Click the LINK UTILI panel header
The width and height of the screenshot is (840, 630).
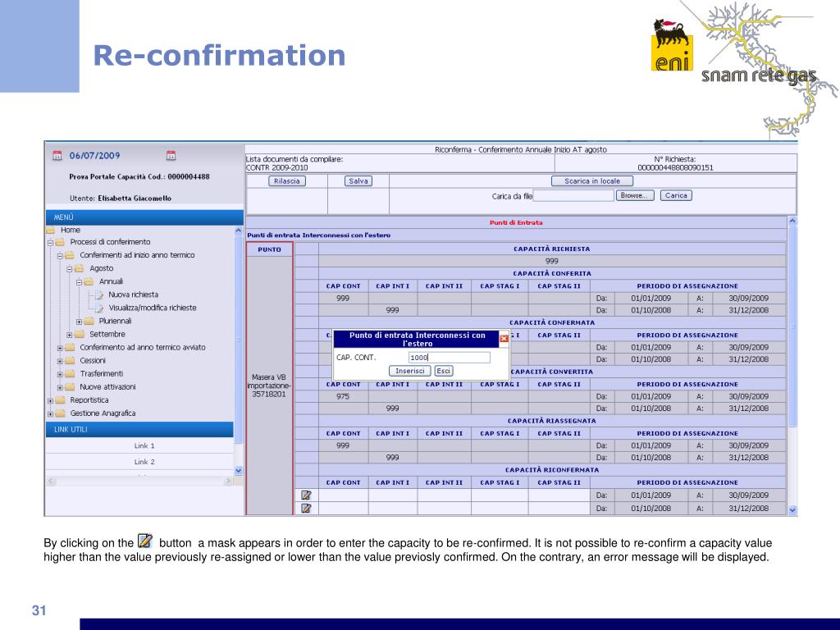pos(139,430)
